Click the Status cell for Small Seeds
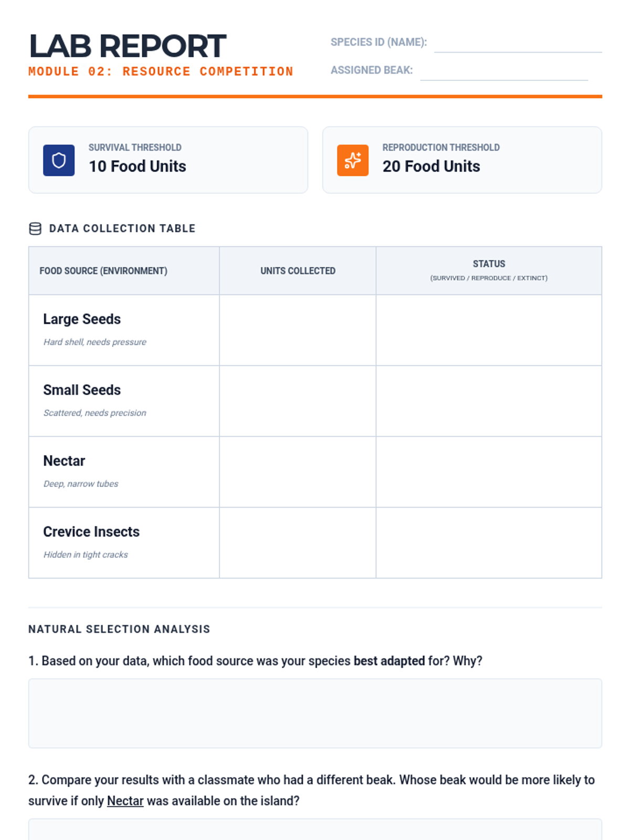The image size is (630, 840). click(489, 401)
